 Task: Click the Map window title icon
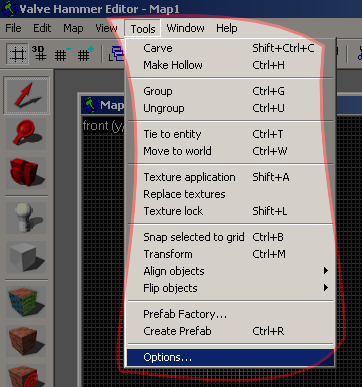91,105
